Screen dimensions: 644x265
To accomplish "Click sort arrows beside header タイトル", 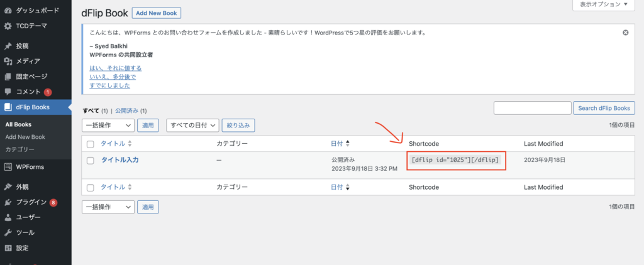I will coord(130,144).
